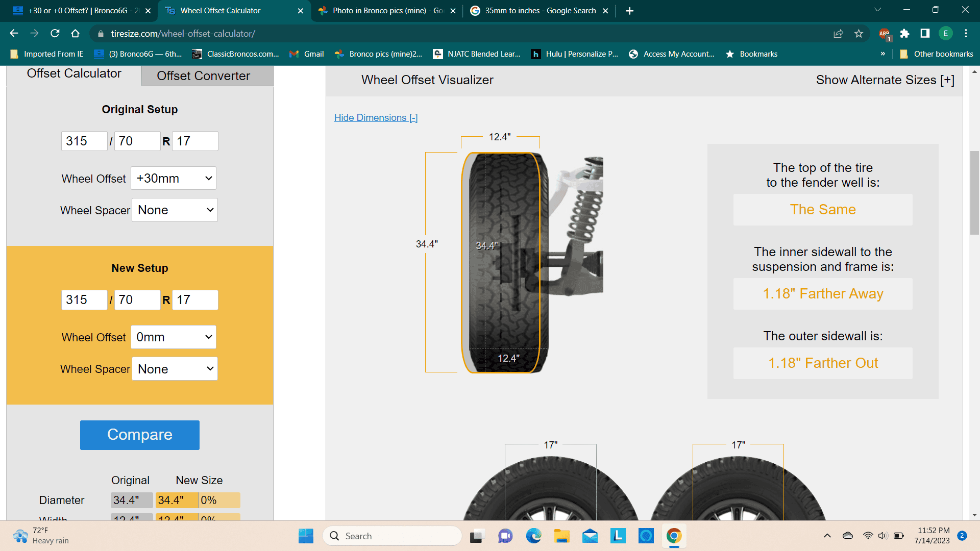Screen dimensions: 980x551
Task: Open the New Setup Wheel Offset dropdown
Action: click(x=174, y=337)
